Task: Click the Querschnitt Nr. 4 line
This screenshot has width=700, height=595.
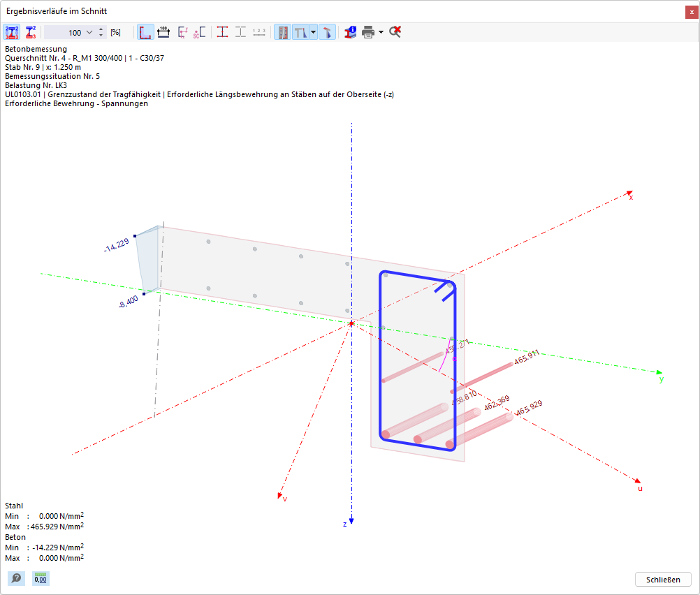Action: point(85,58)
